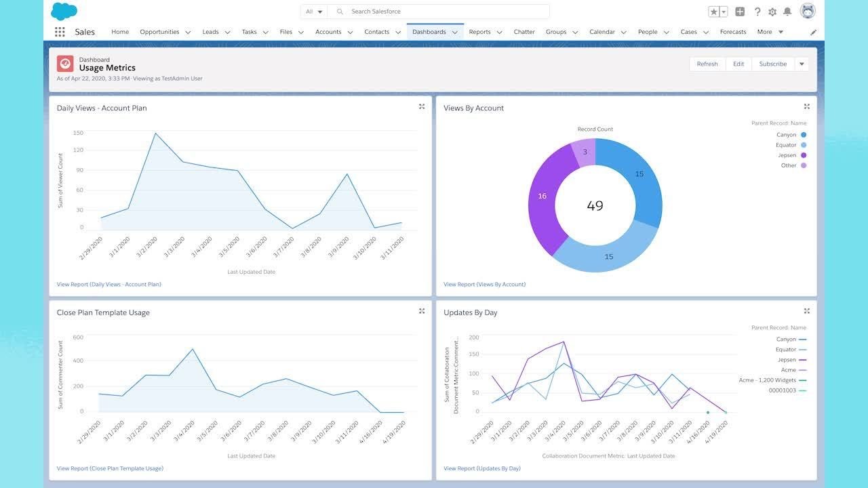Open the All search scope dropdown
868x488 pixels.
pyautogui.click(x=314, y=12)
